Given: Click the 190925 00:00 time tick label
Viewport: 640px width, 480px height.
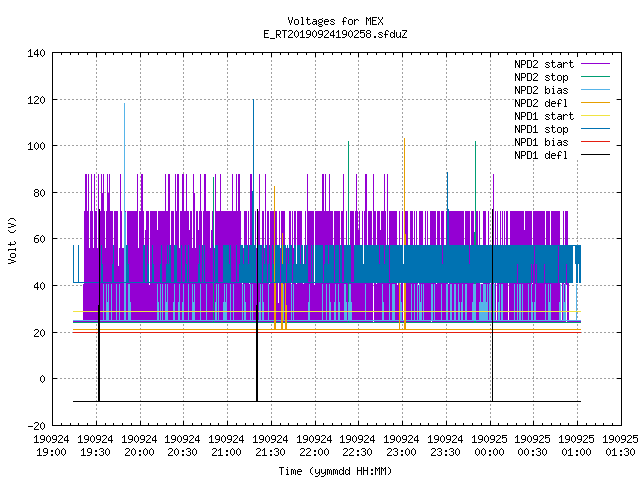Looking at the screenshot, I should click(489, 446).
